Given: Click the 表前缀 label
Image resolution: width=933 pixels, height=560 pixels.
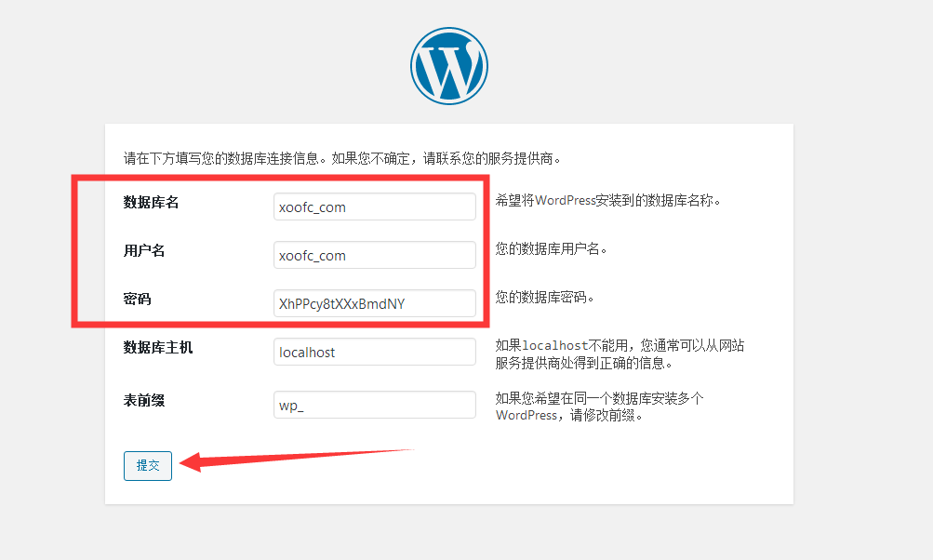Looking at the screenshot, I should point(144,401).
